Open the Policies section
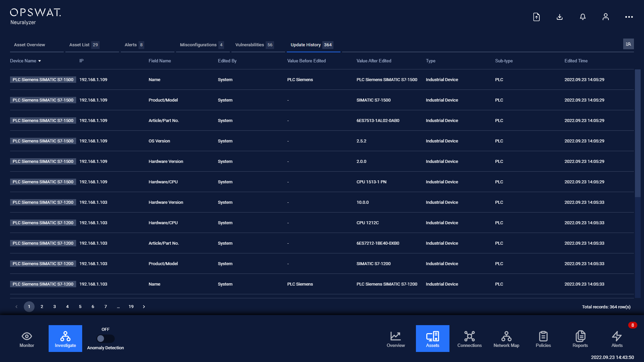Screen dimensions: 644x362 (x=543, y=339)
